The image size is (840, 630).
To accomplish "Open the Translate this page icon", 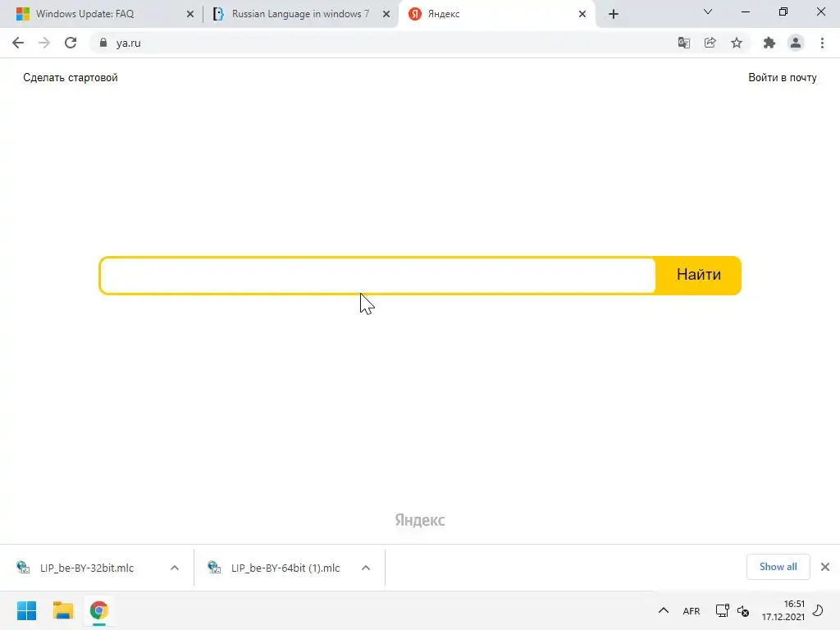I will pos(683,43).
